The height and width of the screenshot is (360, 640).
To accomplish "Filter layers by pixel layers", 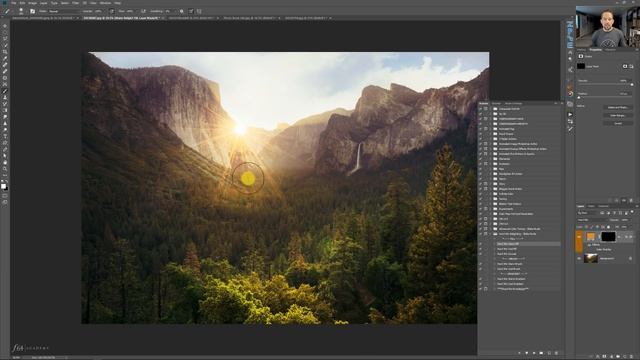I will coord(602,213).
